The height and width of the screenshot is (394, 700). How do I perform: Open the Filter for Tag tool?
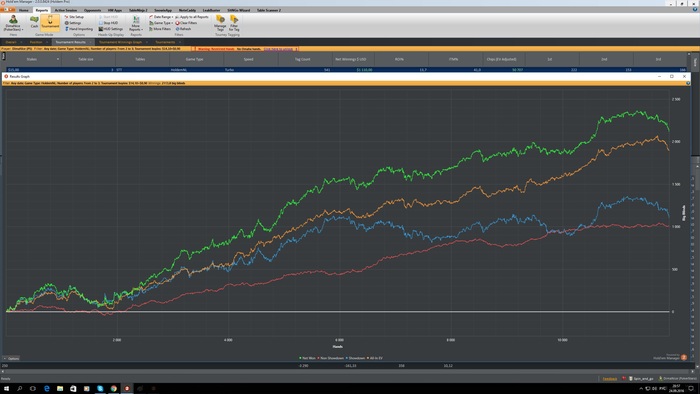point(234,23)
